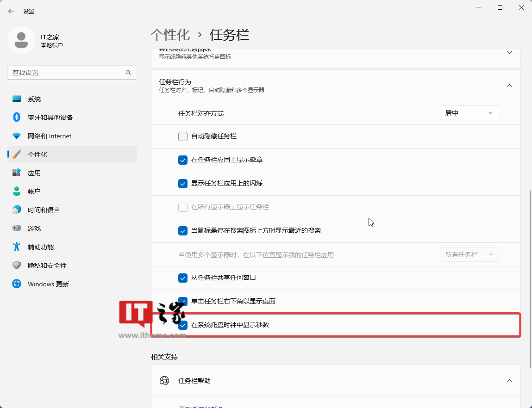The height and width of the screenshot is (408, 532).
Task: Collapse the 任务栏行为 section chevron
Action: [x=509, y=86]
